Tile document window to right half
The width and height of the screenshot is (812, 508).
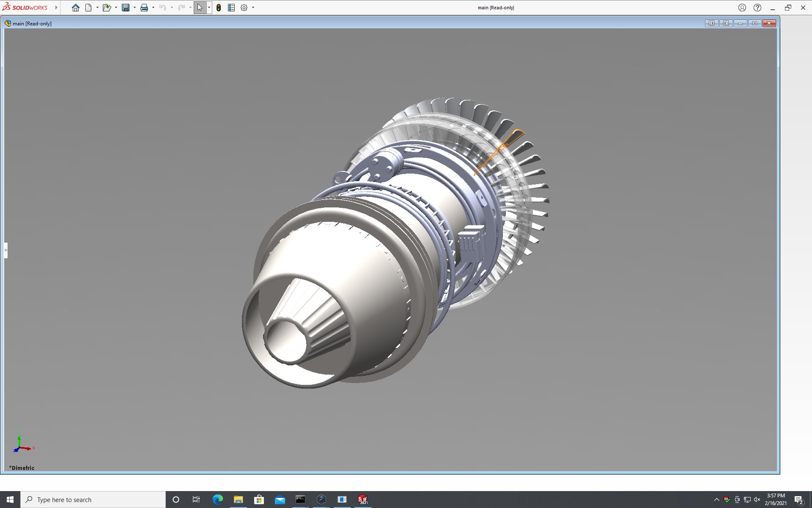point(726,23)
